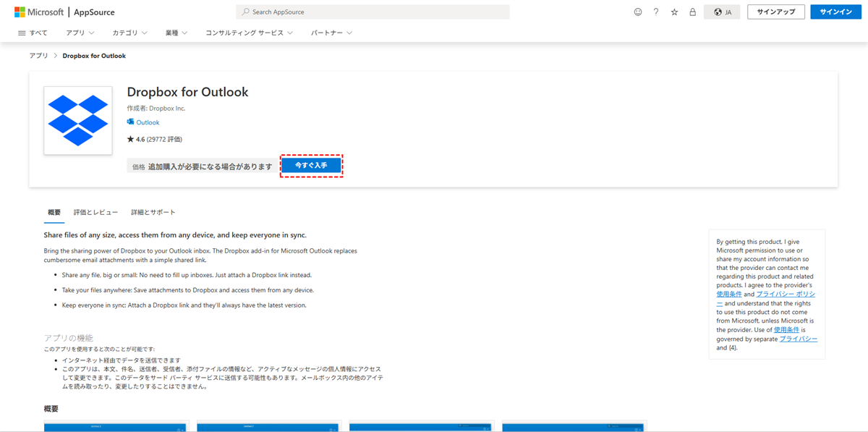
Task: Open the feedback smiley icon
Action: pyautogui.click(x=637, y=12)
